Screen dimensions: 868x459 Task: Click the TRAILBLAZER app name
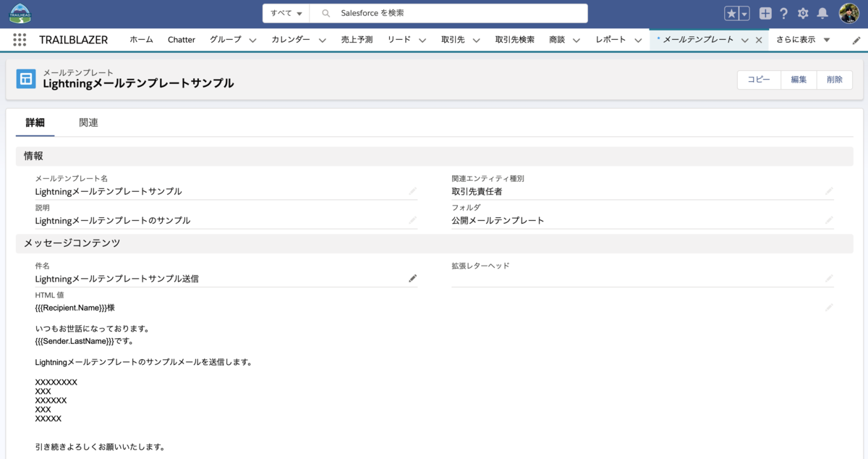73,40
